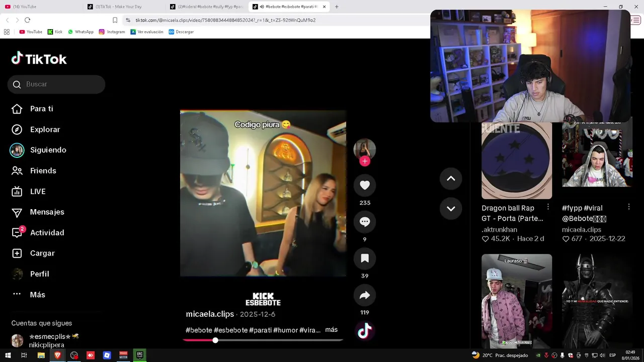Screen dimensions: 644x362
Task: Open a new browser tab
Action: pyautogui.click(x=337, y=7)
